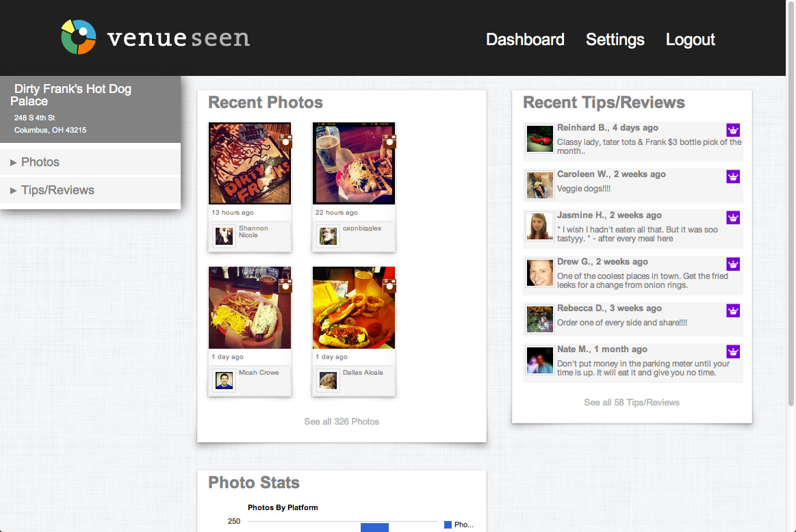
Task: Click Instagram badge on Shannon Nicole's photo
Action: point(285,142)
